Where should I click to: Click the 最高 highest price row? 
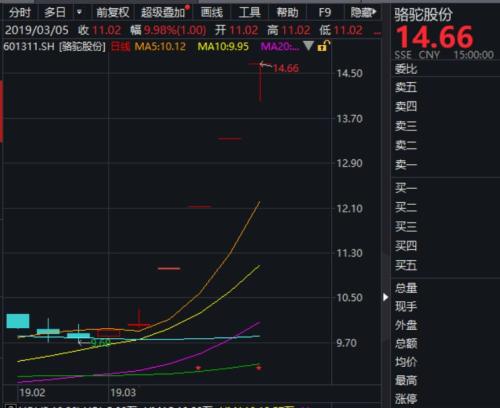click(406, 380)
